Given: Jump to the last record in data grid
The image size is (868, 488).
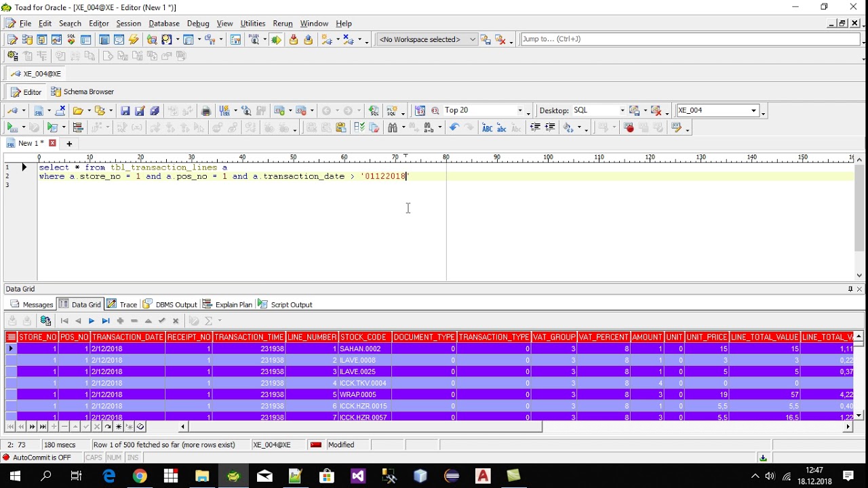Looking at the screenshot, I should click(106, 321).
